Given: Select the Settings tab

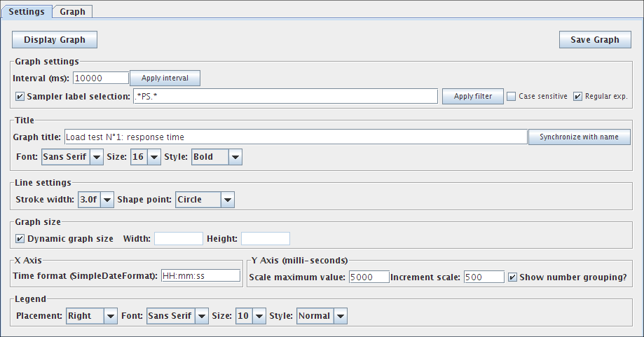Looking at the screenshot, I should (27, 12).
